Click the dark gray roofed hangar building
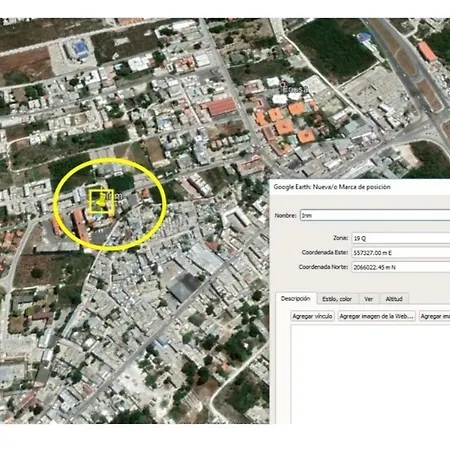 (x=184, y=287)
